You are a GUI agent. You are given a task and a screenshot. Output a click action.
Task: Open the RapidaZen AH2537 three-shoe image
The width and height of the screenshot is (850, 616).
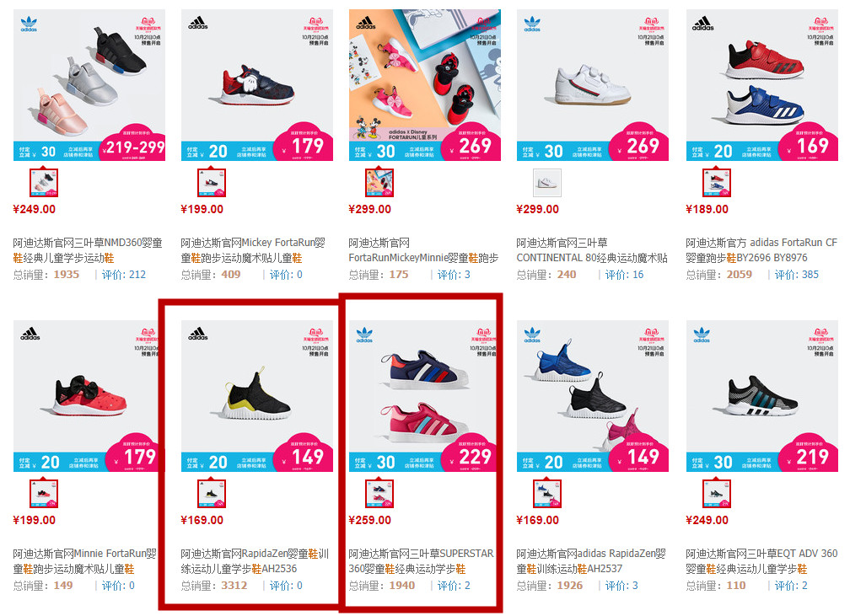point(593,396)
